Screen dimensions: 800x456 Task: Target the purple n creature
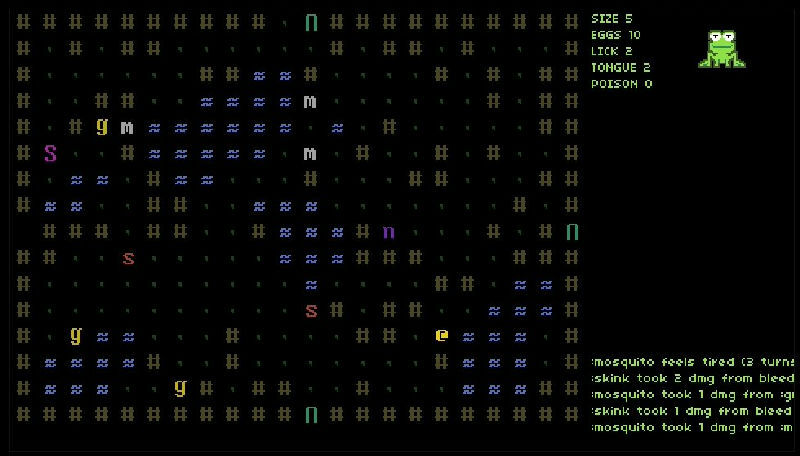389,233
